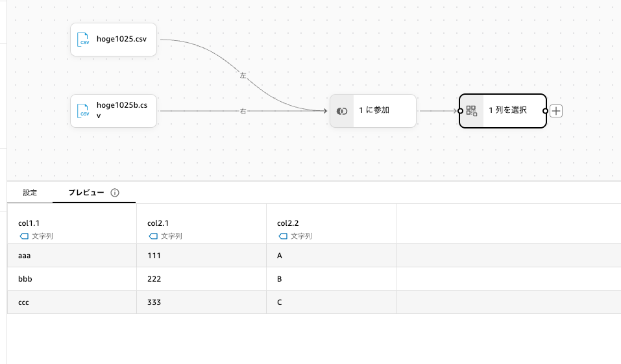Viewport: 621px width, 364px height.
Task: Click the col1.1 column header
Action: pos(30,223)
